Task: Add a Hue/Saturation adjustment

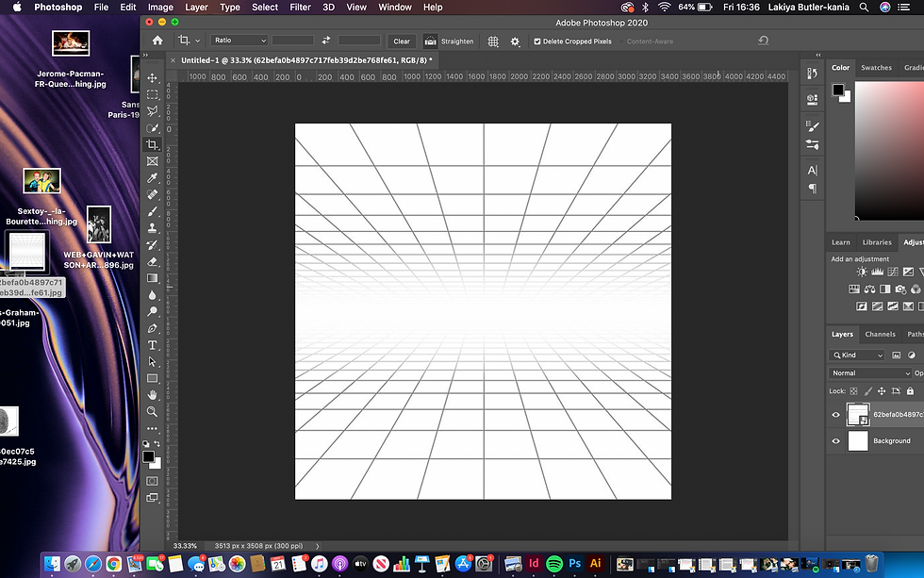Action: click(x=854, y=289)
